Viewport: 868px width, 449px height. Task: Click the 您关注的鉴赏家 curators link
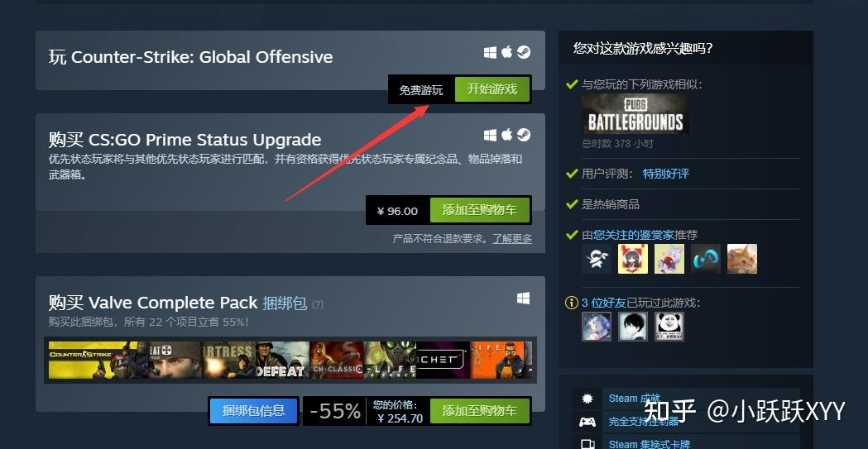click(634, 235)
